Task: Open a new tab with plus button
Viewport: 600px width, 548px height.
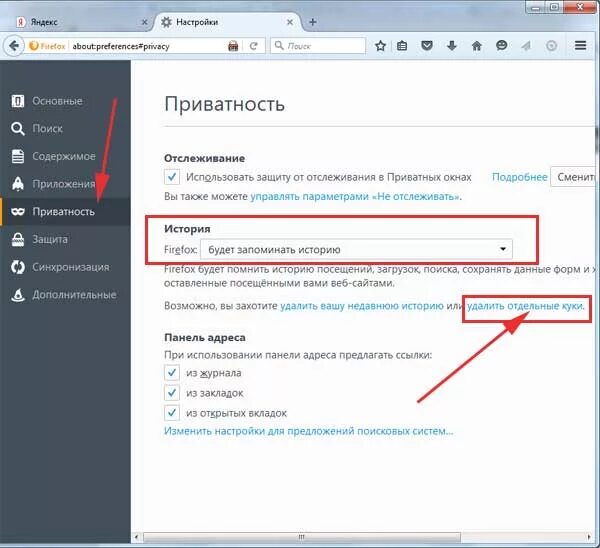Action: pos(313,22)
